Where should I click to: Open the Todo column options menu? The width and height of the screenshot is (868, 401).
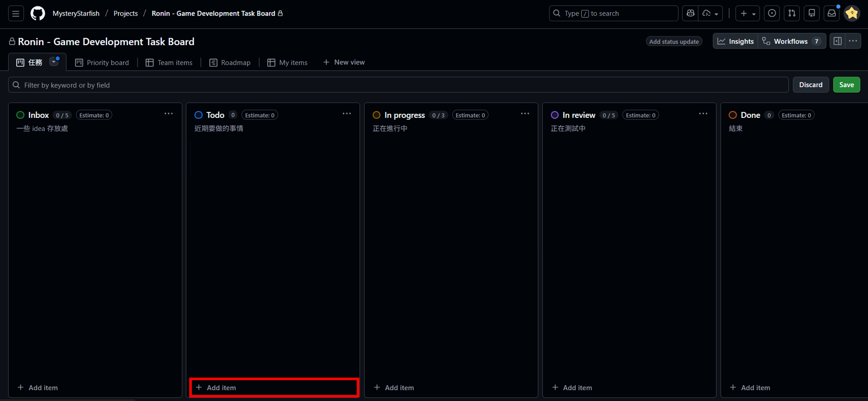(x=346, y=114)
